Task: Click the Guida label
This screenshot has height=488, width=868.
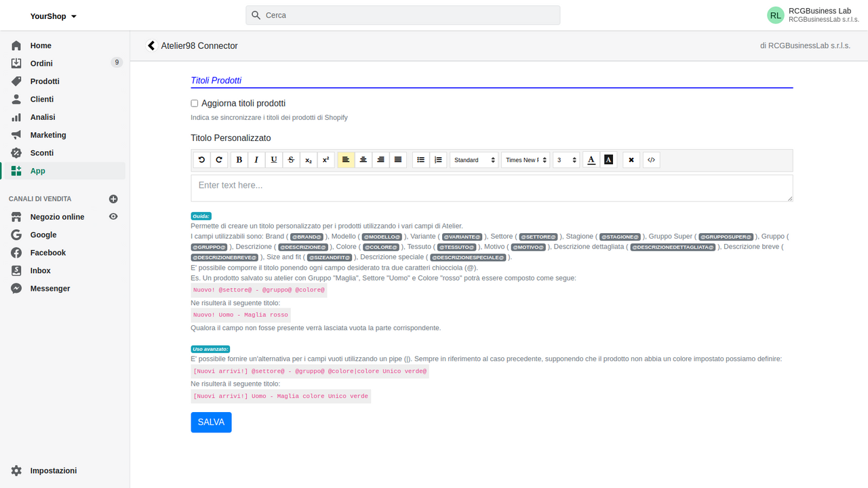Action: (x=201, y=216)
